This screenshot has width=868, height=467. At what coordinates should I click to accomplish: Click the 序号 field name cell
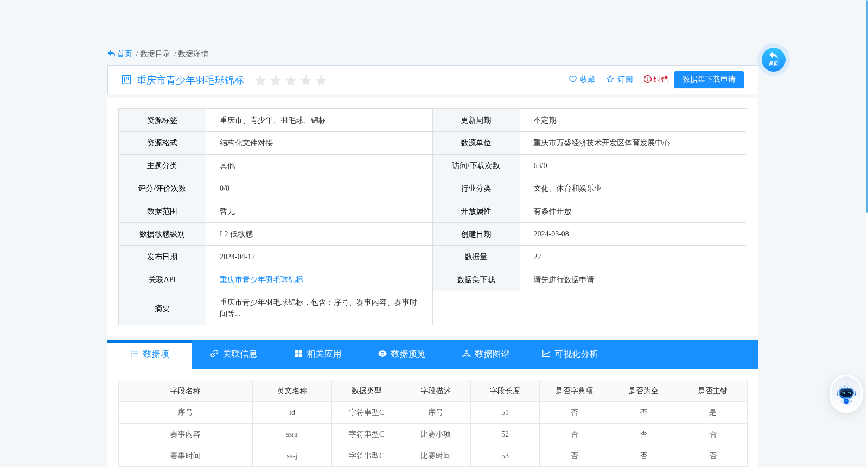[x=186, y=413]
